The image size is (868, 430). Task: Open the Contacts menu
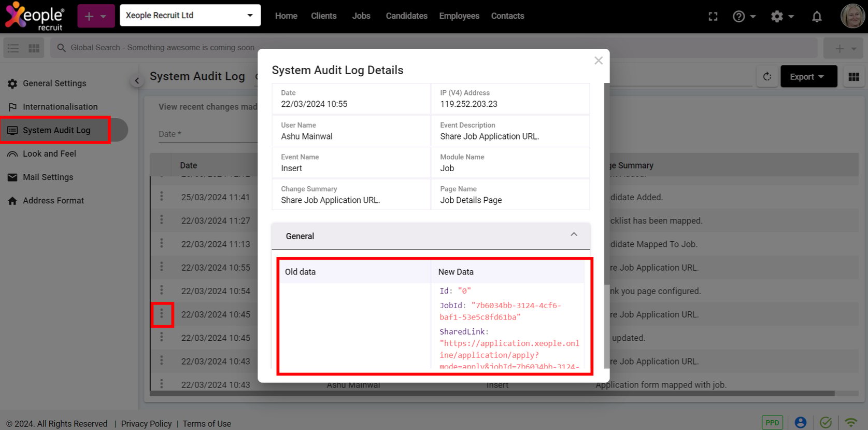tap(508, 16)
